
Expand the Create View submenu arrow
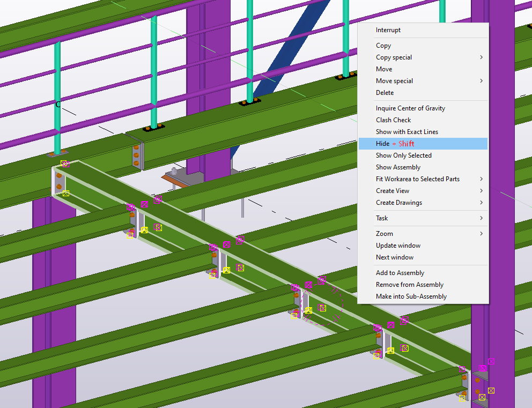click(481, 191)
